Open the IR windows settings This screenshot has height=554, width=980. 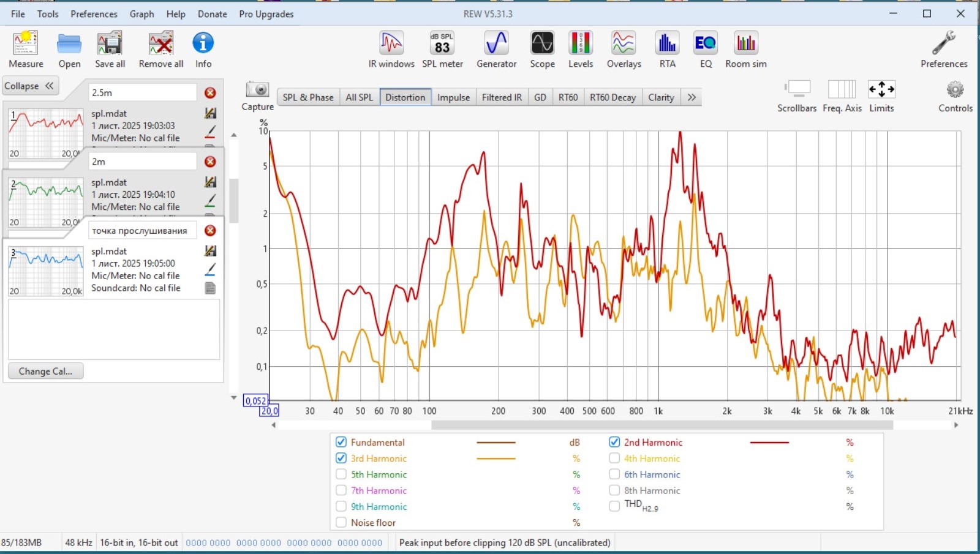pyautogui.click(x=391, y=49)
